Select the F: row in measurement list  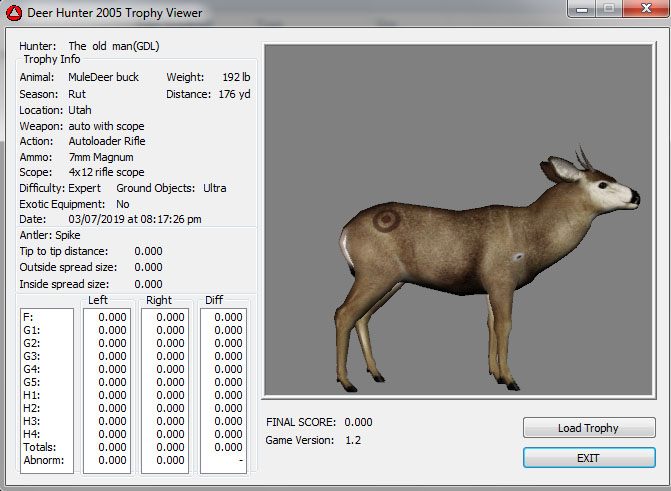[x=28, y=318]
